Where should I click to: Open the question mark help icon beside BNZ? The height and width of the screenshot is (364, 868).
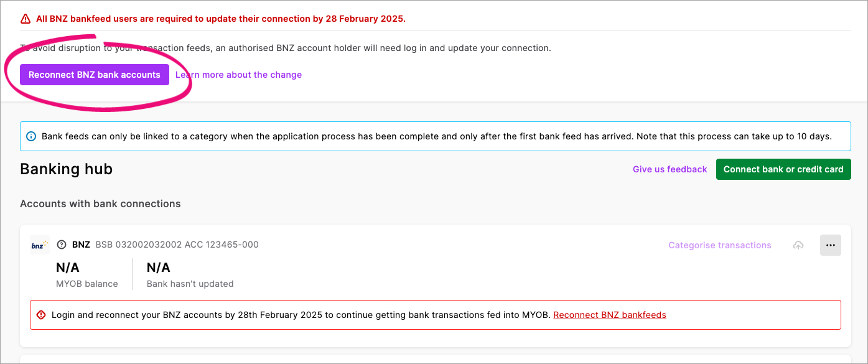click(x=61, y=245)
